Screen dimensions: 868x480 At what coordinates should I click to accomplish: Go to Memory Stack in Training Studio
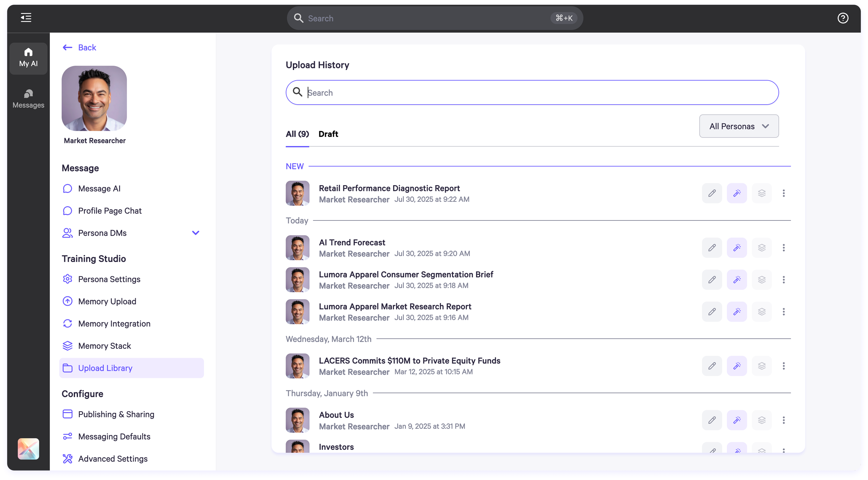[105, 346]
